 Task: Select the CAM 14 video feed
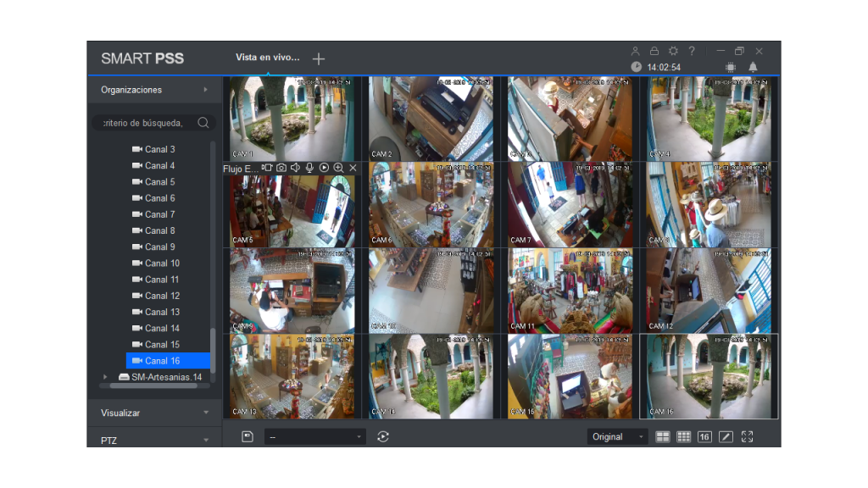click(431, 376)
